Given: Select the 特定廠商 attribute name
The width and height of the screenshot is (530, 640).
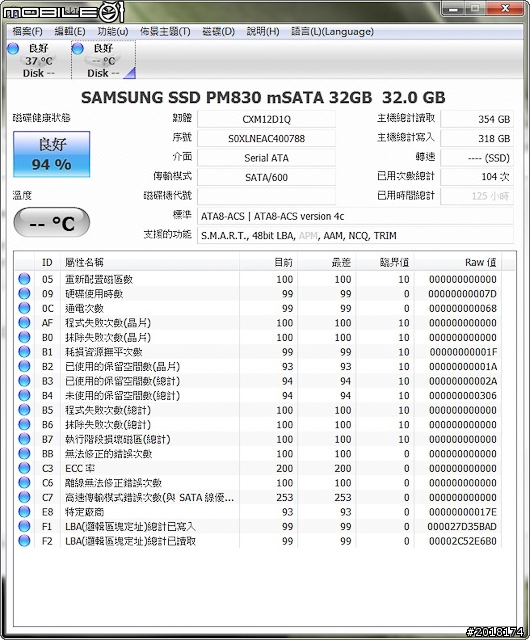Looking at the screenshot, I should point(84,512).
